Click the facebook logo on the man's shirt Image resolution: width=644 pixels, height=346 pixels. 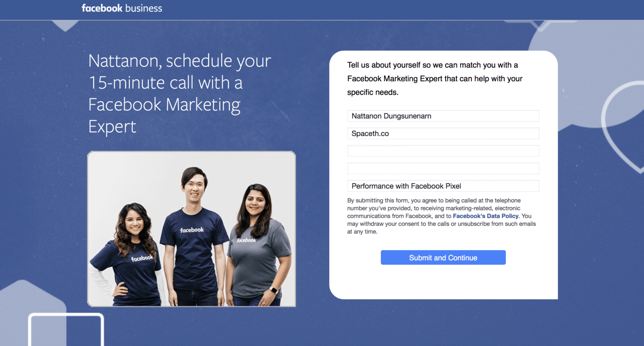pos(192,230)
